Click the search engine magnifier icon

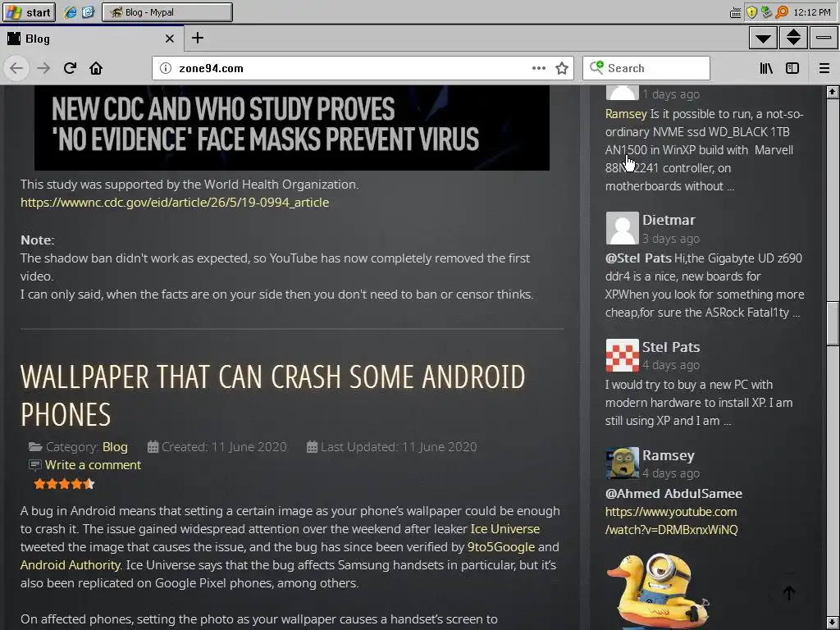596,67
